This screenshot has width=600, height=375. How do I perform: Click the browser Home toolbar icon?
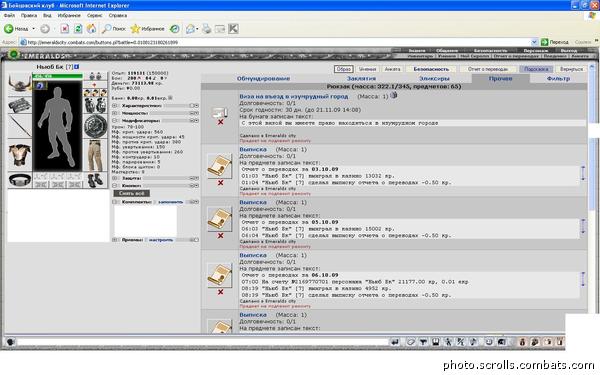pos(91,29)
